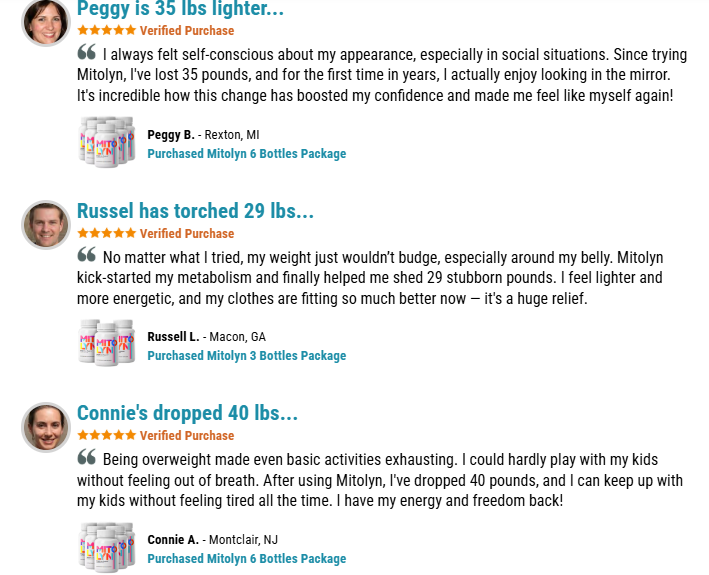Click "Purchased Mitolyn 3 Bottles Package" link
This screenshot has width=709, height=575.
tap(247, 356)
